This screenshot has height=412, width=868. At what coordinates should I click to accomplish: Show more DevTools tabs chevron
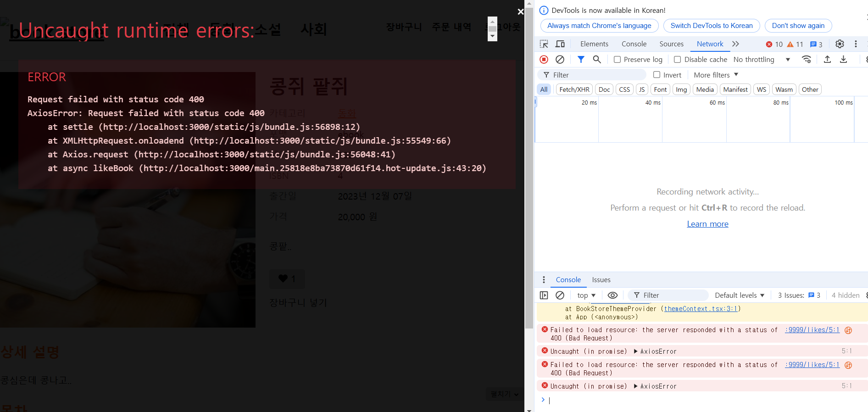point(735,44)
